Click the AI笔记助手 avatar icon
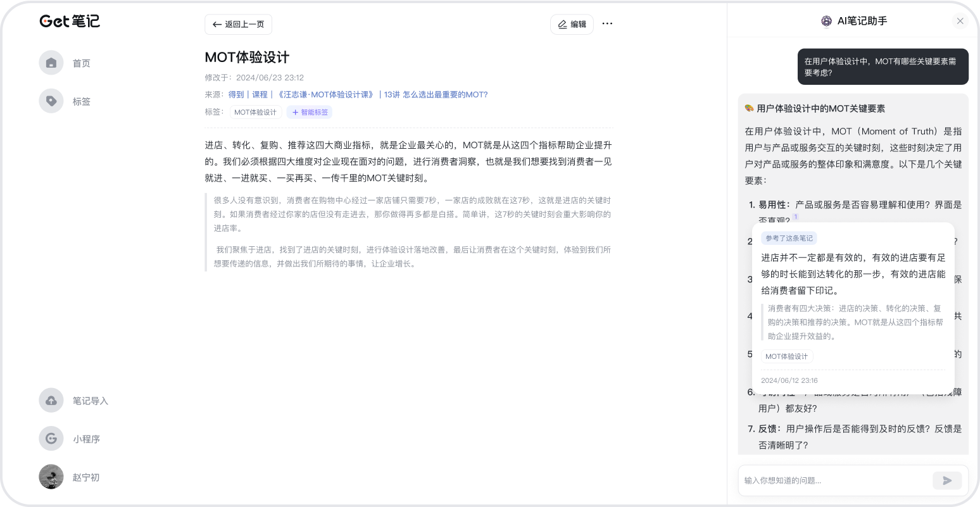 pyautogui.click(x=826, y=22)
